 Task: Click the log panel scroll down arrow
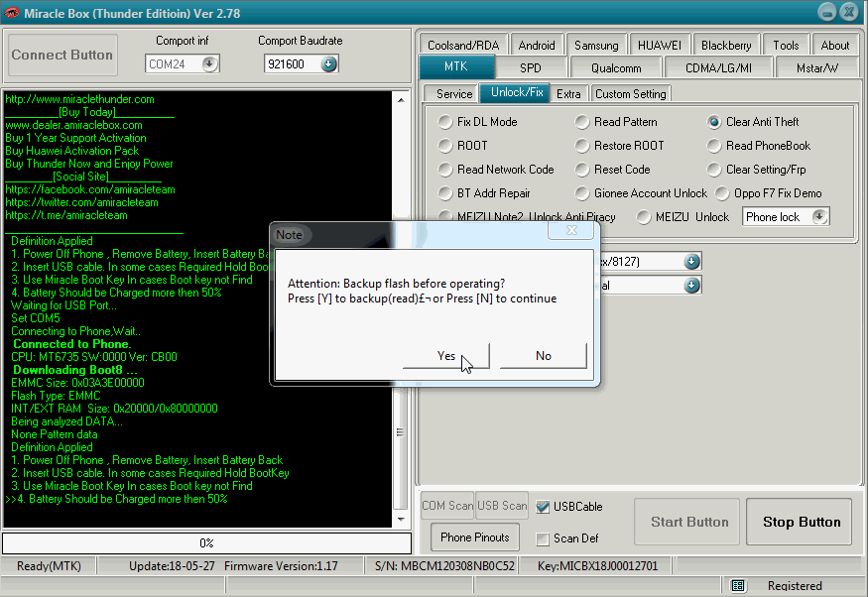[401, 520]
